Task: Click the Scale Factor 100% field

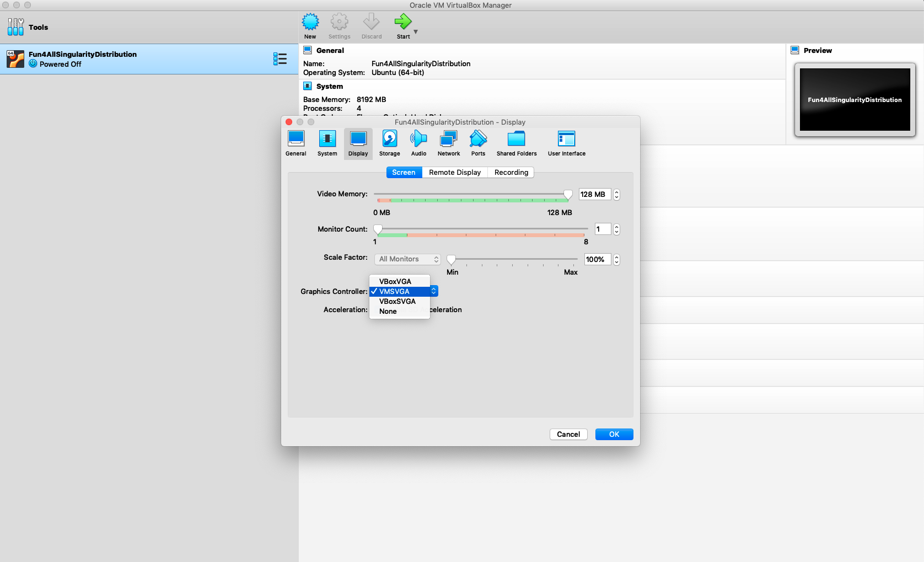Action: (598, 259)
